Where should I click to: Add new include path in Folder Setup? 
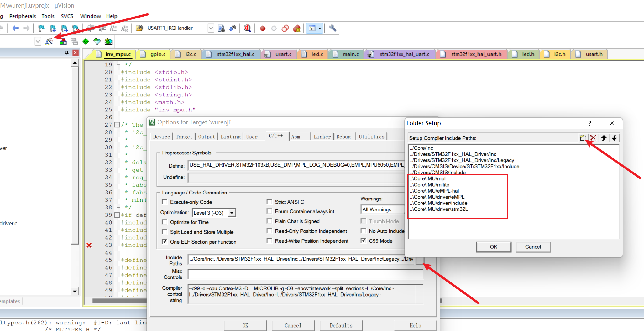tap(583, 138)
